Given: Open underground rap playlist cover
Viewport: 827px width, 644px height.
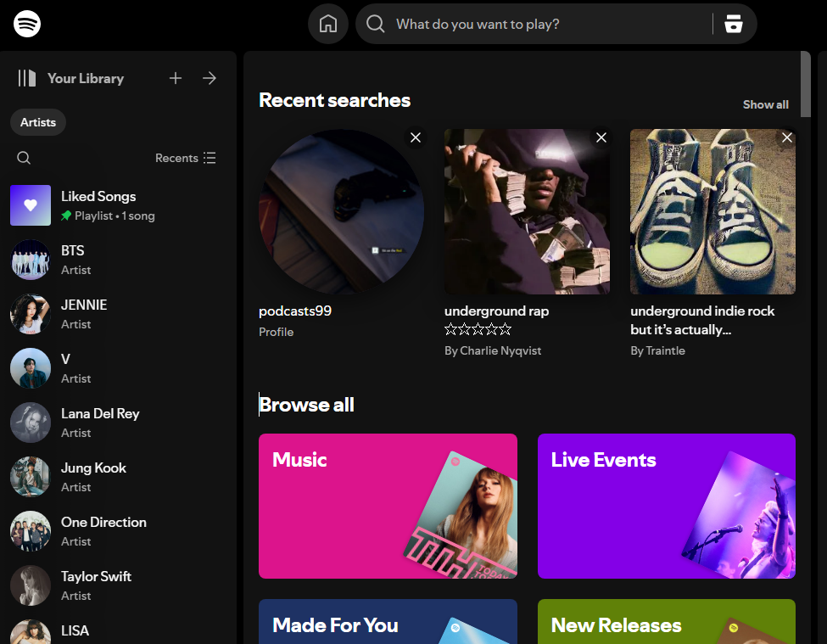Looking at the screenshot, I should pos(527,211).
